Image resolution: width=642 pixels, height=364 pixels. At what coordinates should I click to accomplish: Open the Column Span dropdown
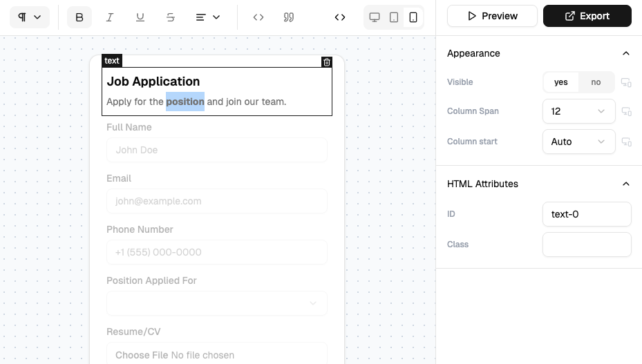tap(578, 111)
